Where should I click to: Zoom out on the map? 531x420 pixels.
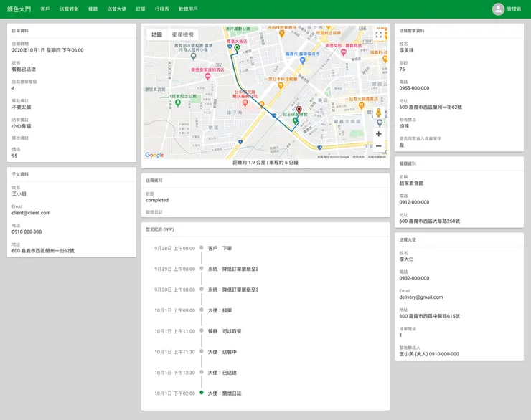379,146
